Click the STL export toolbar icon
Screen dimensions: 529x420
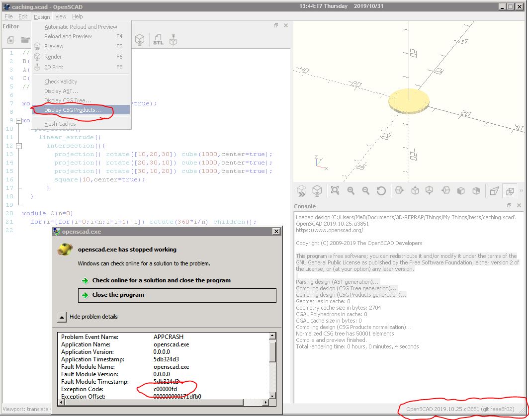[x=158, y=40]
